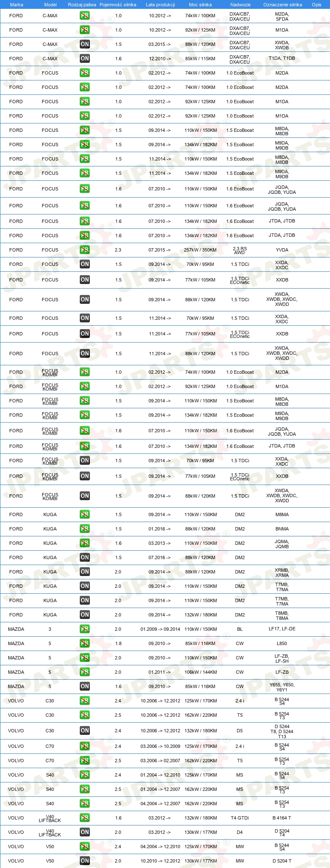Click the 'Oznaczenie silnika' column header
330x868 pixels.
(x=283, y=5)
